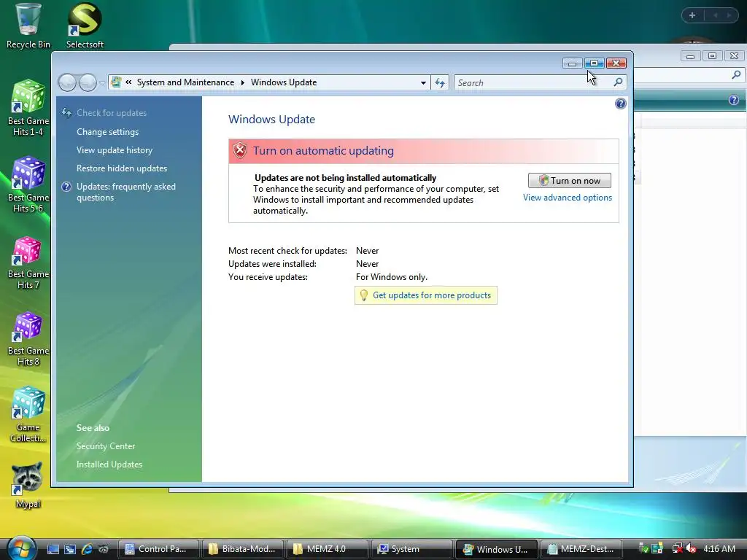Image resolution: width=747 pixels, height=560 pixels.
Task: Expand the recent pages dropdown arrow
Action: pos(102,83)
